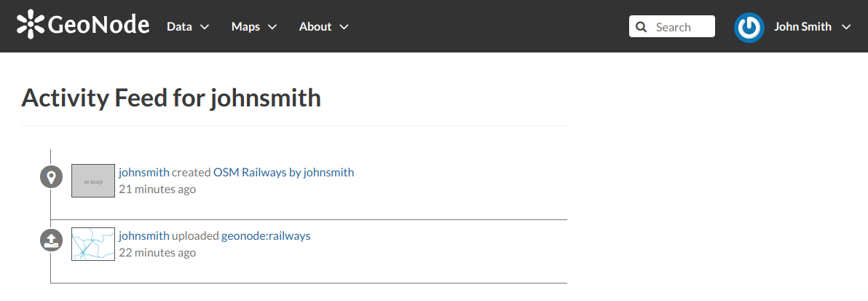Open the Data dropdown menu
Image resolution: width=868 pixels, height=301 pixels.
click(188, 27)
